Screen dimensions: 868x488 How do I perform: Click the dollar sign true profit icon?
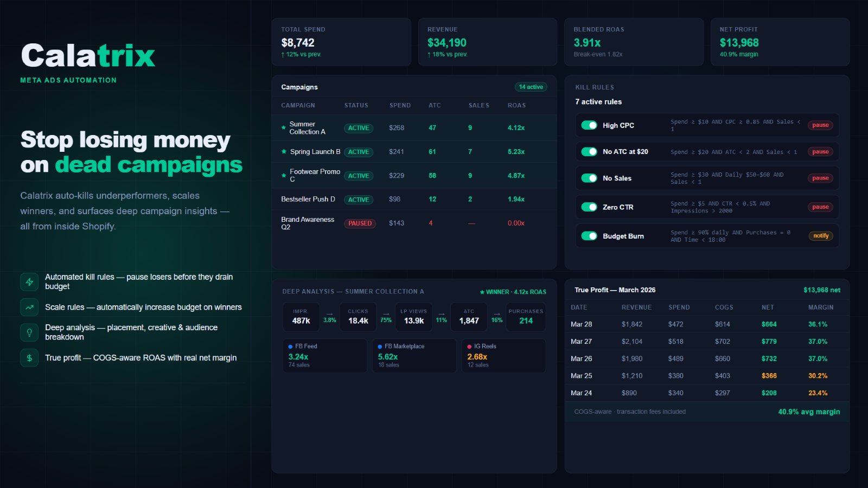[29, 358]
